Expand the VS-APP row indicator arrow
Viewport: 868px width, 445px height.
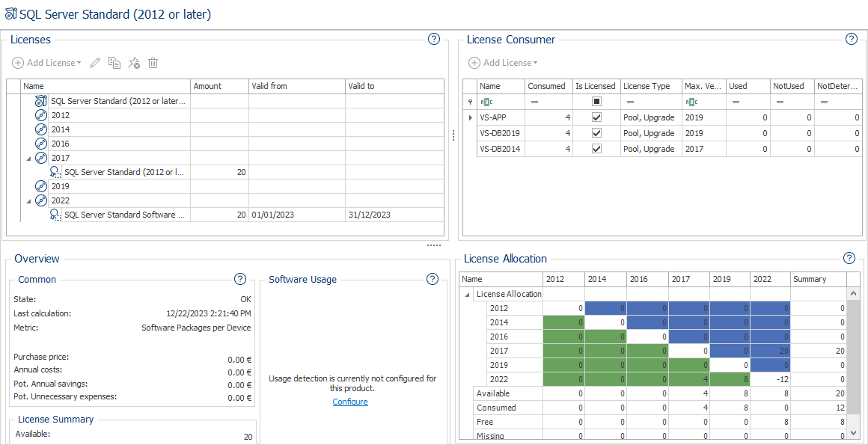pyautogui.click(x=471, y=117)
